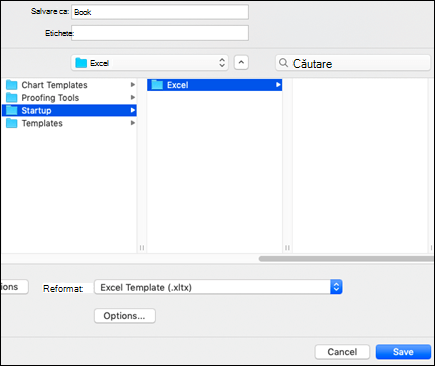Click the Cancel button

click(342, 352)
